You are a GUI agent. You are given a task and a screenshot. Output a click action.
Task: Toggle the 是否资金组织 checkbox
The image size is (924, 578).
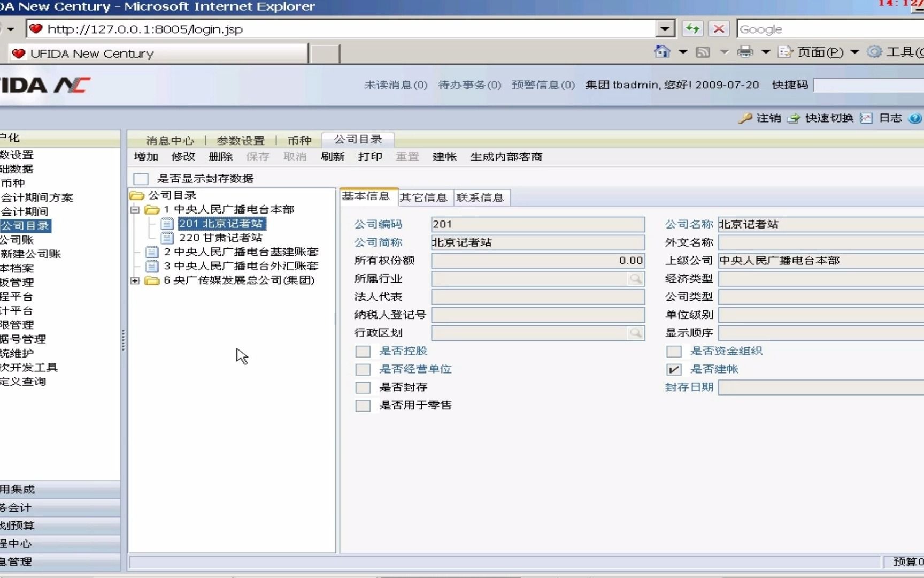click(x=674, y=352)
